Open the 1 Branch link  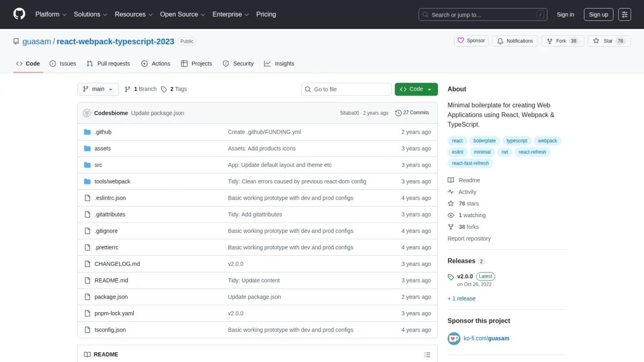coord(141,89)
